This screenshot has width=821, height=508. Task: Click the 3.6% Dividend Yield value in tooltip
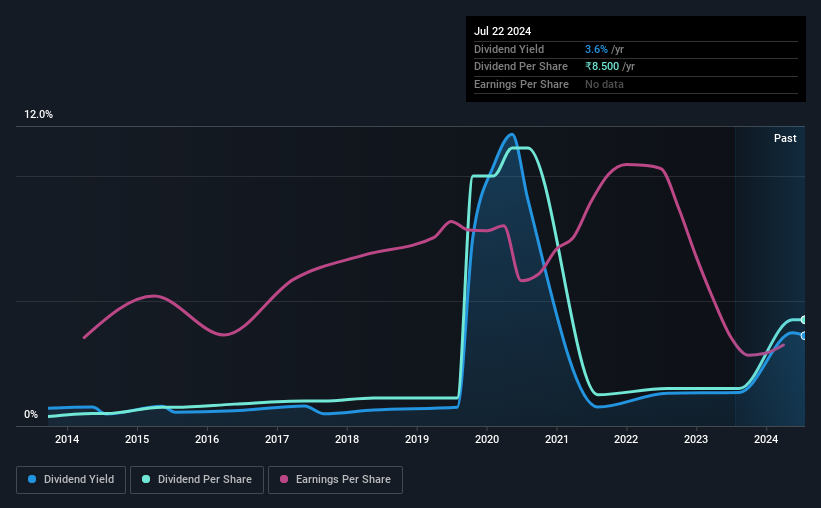pos(596,49)
